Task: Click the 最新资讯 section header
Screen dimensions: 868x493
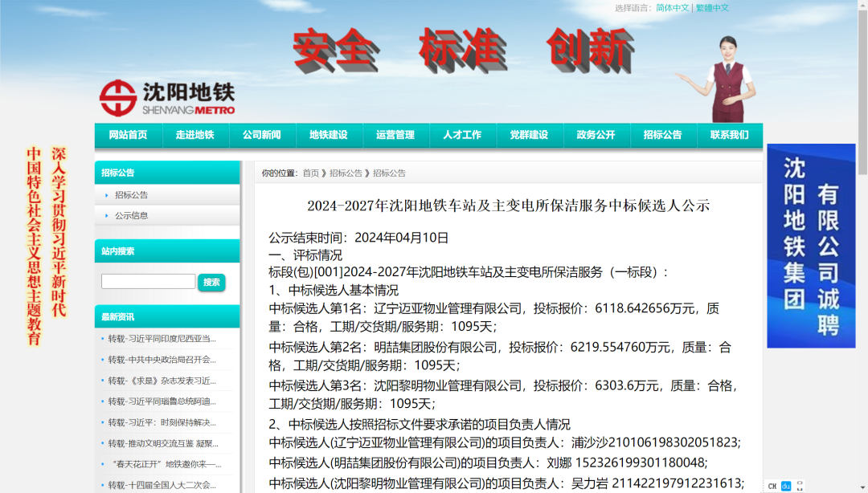Action: coord(167,316)
